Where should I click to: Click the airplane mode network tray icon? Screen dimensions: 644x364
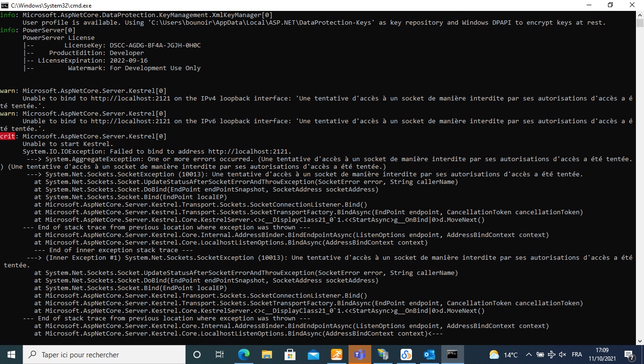click(552, 355)
